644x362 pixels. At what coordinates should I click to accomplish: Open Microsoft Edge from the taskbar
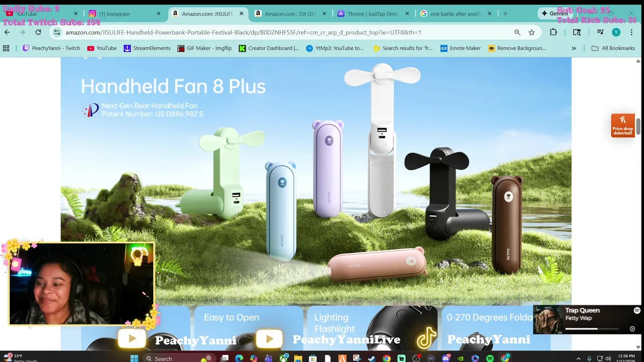pos(239,358)
